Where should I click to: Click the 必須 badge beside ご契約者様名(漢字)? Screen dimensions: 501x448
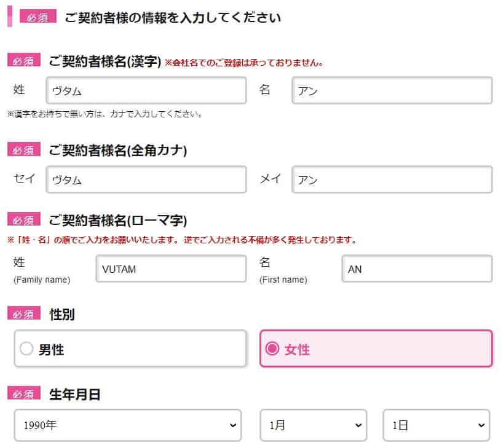[23, 61]
